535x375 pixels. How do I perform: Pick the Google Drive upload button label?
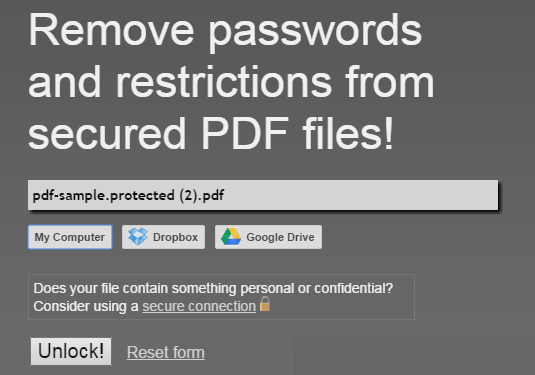click(280, 237)
